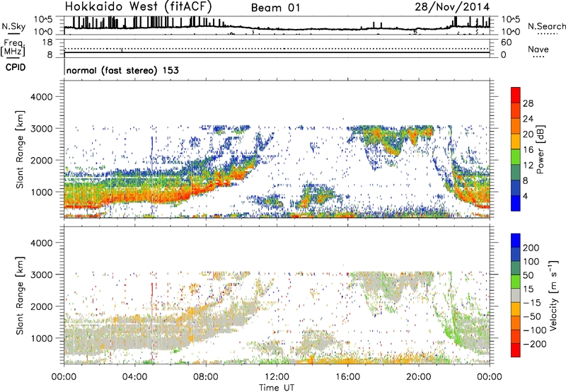Click the date "28/Nov/2014"

pyautogui.click(x=452, y=7)
